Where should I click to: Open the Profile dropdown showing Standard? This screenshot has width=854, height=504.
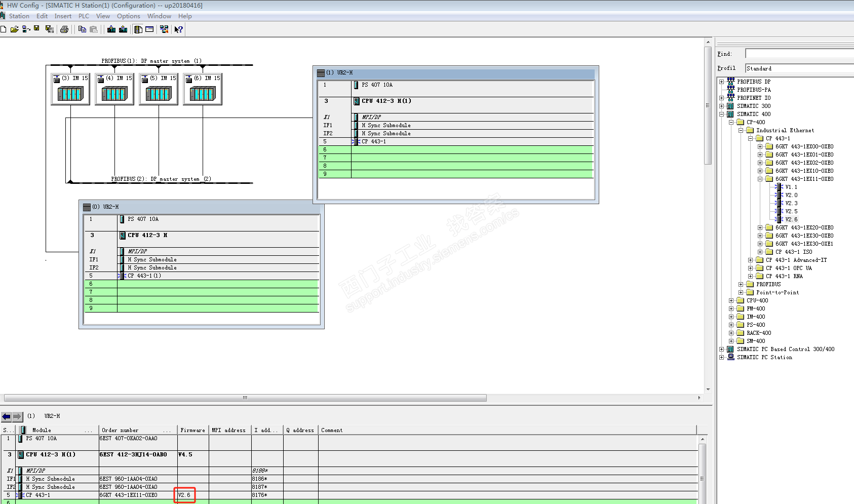799,68
